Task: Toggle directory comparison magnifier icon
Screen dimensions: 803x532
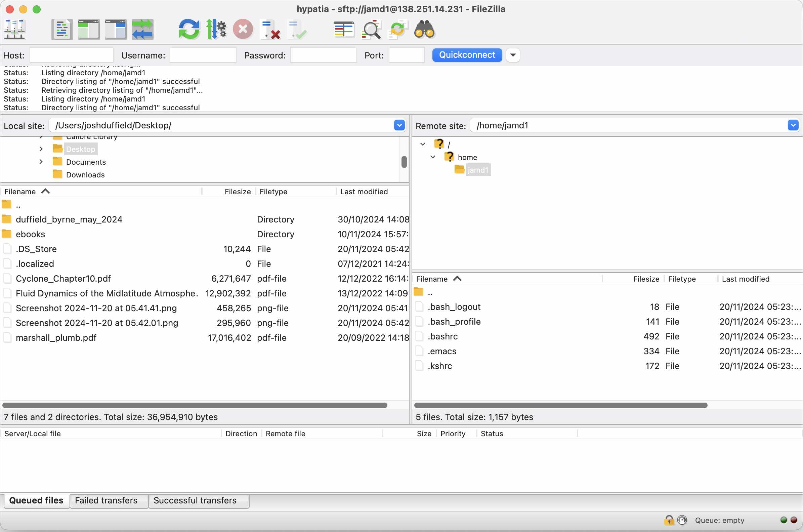Action: point(371,30)
